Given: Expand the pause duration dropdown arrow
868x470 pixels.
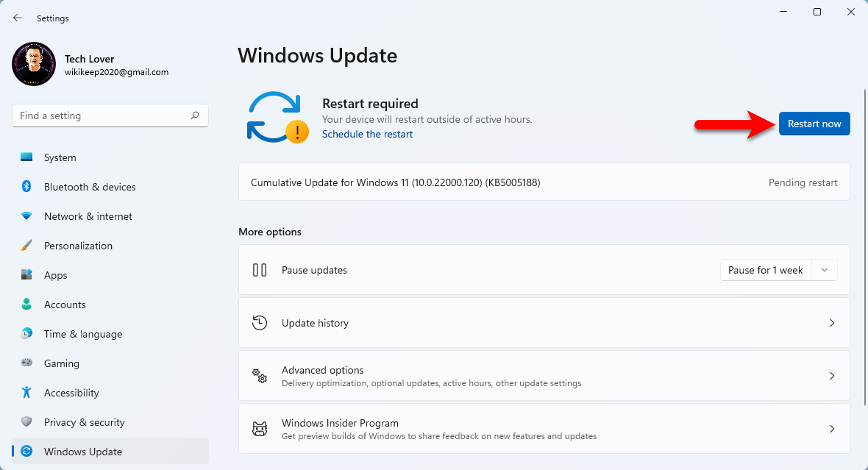Looking at the screenshot, I should tap(825, 270).
